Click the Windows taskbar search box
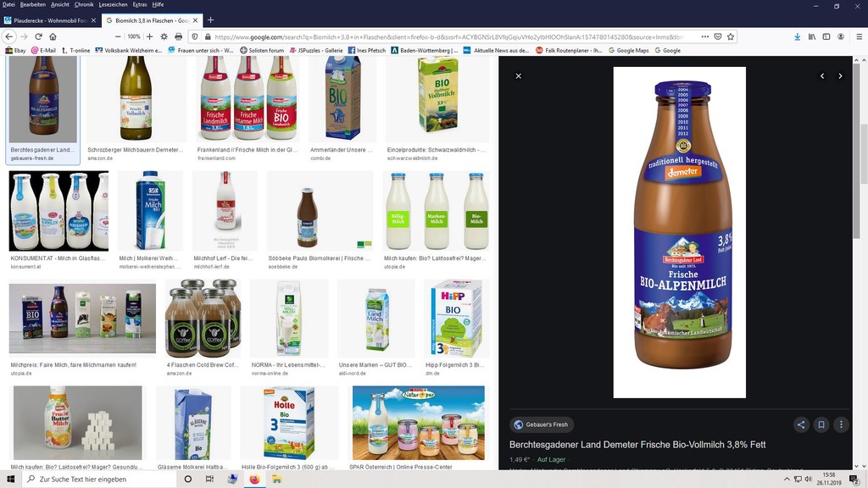The height and width of the screenshot is (488, 868). [100, 480]
